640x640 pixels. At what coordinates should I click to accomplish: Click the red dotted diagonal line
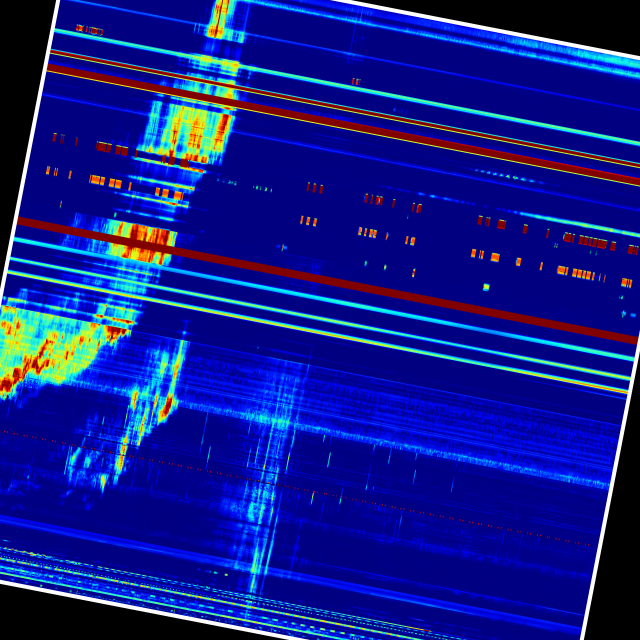click(x=300, y=488)
